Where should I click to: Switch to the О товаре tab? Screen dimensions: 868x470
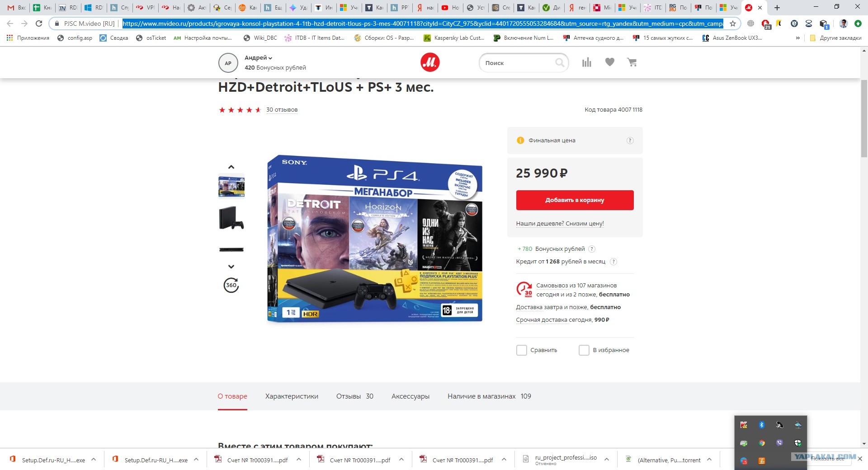click(232, 396)
